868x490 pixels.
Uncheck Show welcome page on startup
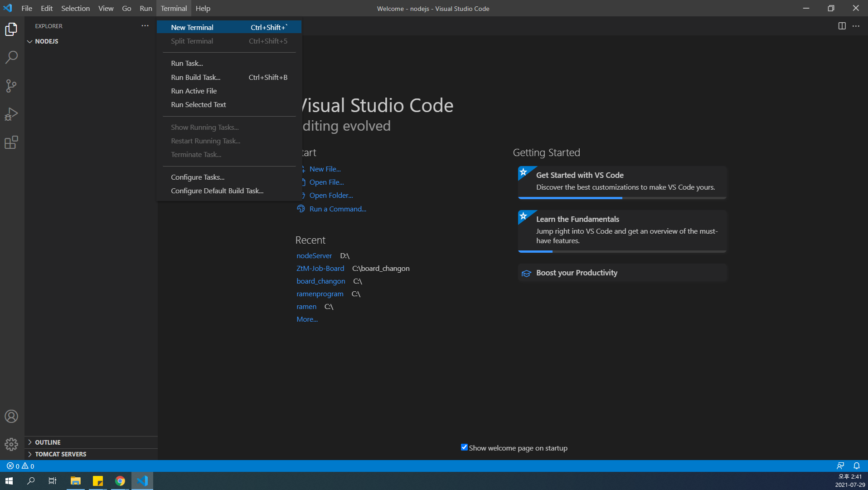[464, 447]
